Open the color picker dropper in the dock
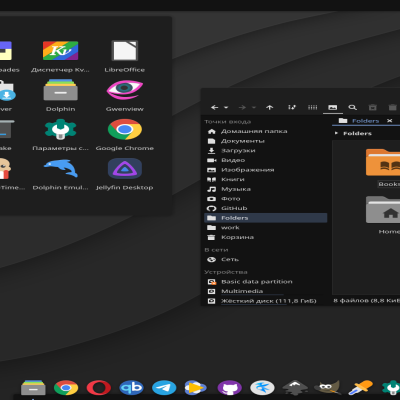This screenshot has height=400, width=400. pyautogui.click(x=360, y=388)
